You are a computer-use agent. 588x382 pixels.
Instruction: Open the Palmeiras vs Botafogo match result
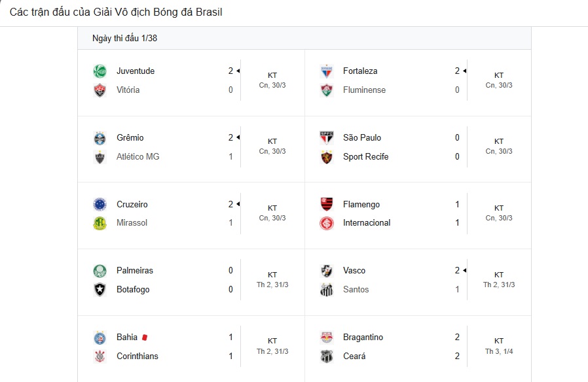[x=191, y=280]
